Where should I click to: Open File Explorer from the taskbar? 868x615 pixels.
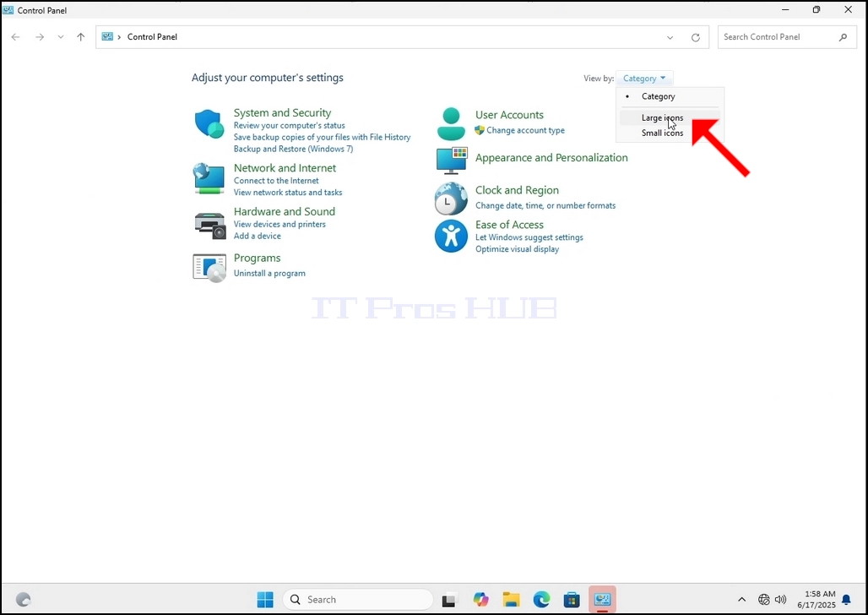(511, 600)
